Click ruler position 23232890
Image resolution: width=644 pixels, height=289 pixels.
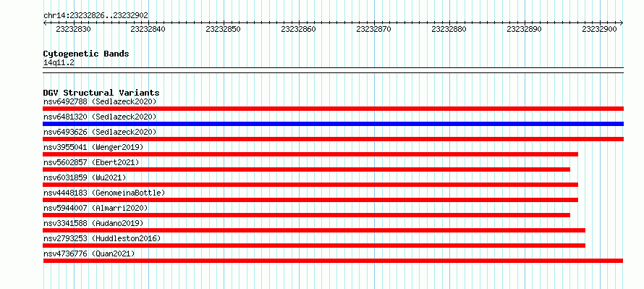(x=525, y=29)
